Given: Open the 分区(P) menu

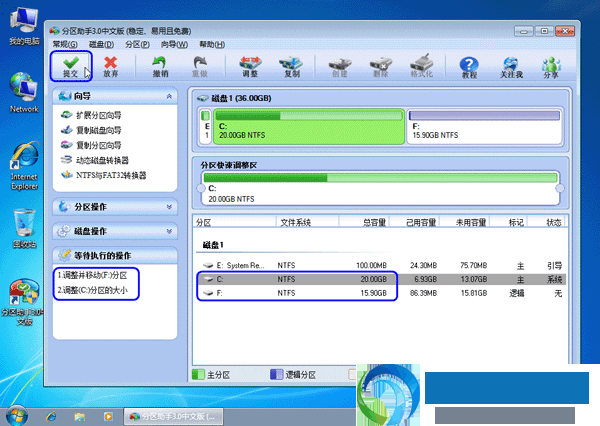Looking at the screenshot, I should coord(137,44).
